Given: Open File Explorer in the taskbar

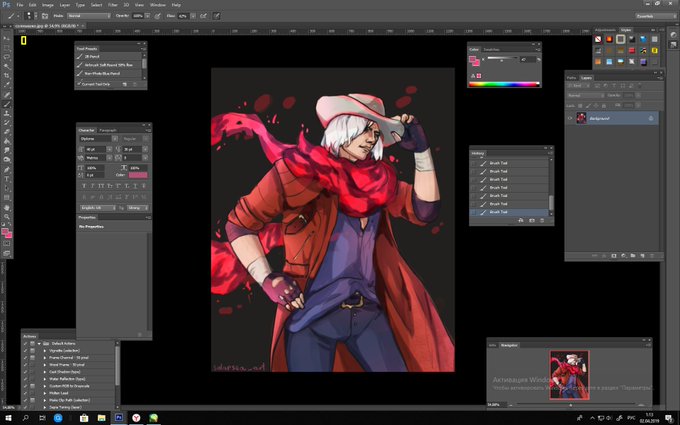Looking at the screenshot, I should point(101,418).
